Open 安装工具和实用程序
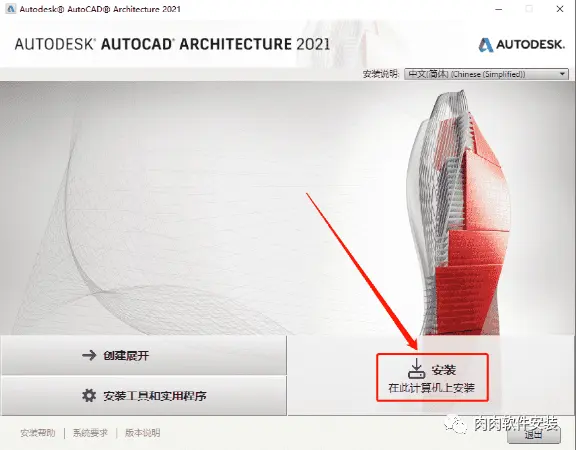The image size is (576, 450). click(x=144, y=396)
